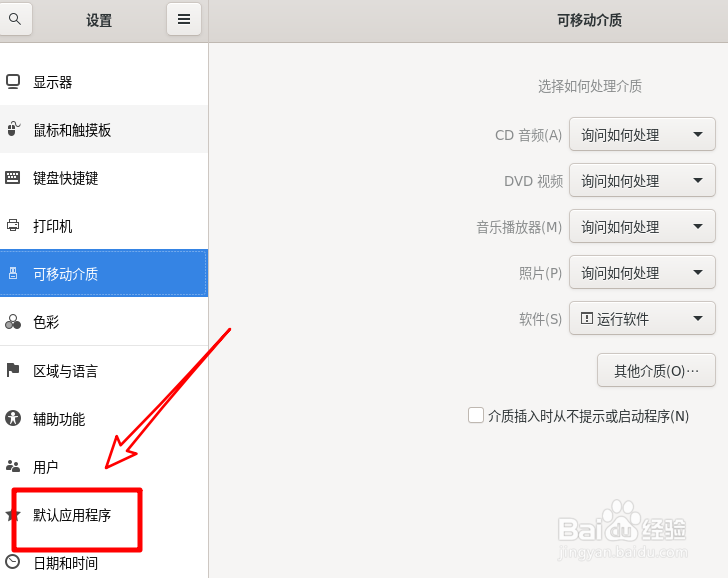Click the USB media icon beside 可移动介质
This screenshot has width=728, height=578.
[x=13, y=273]
